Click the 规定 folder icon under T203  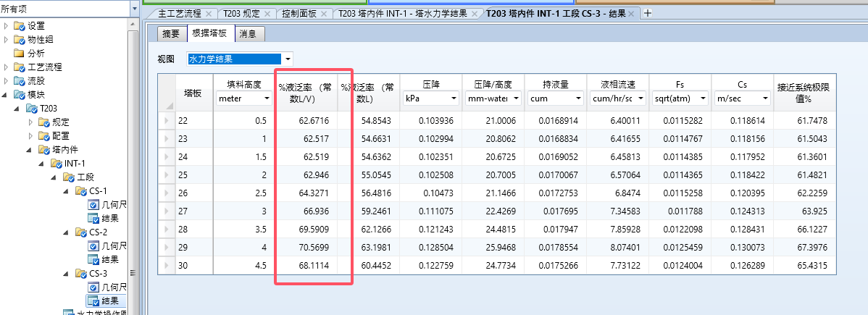click(x=43, y=122)
